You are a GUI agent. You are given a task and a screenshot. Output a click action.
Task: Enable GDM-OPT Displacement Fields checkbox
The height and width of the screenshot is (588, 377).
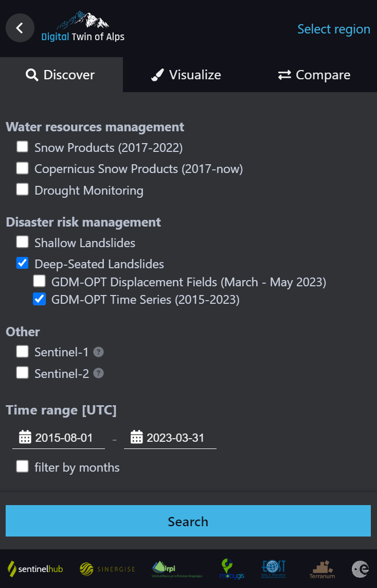click(40, 281)
